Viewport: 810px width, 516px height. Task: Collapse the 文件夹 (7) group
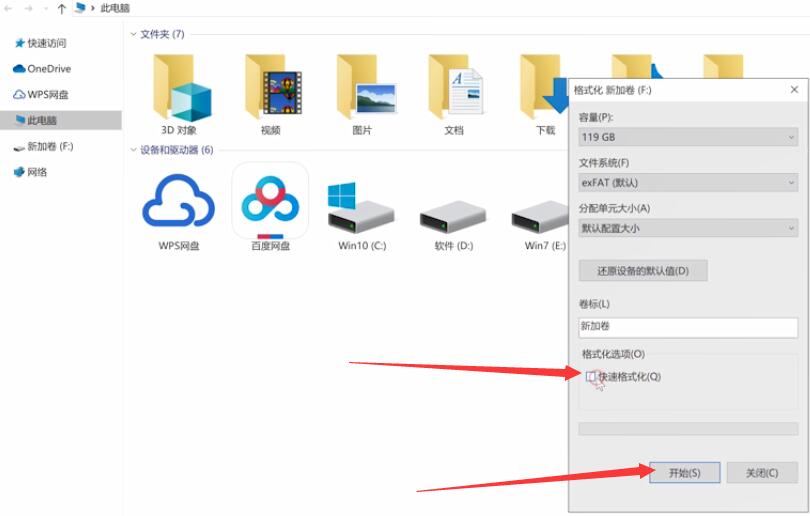coord(133,34)
